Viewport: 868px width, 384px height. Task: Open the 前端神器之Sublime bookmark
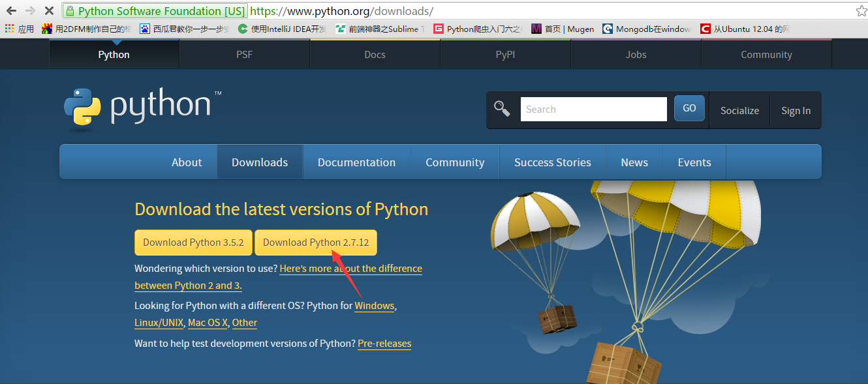click(380, 29)
